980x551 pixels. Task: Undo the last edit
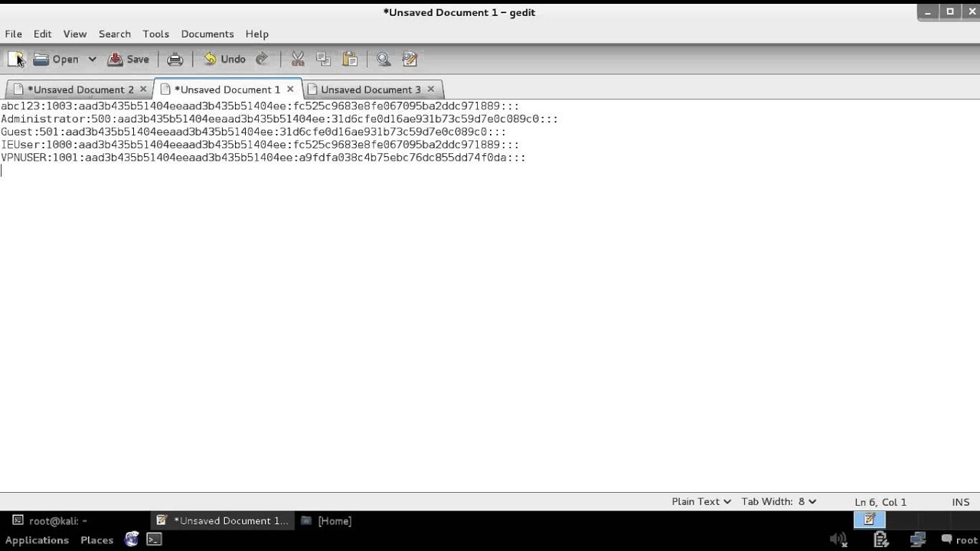(224, 59)
